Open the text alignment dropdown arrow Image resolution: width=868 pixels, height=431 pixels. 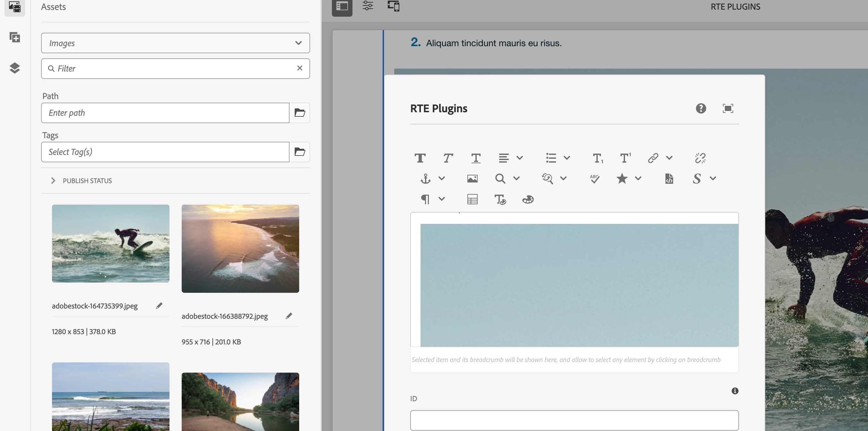520,158
